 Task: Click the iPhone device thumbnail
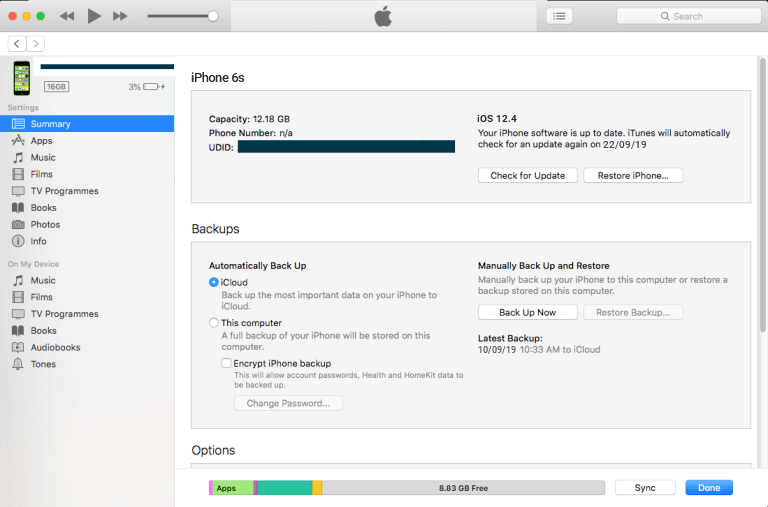[22, 78]
